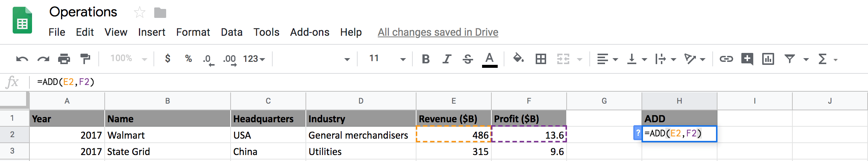
Task: Click the formula help question mark
Action: coord(638,133)
